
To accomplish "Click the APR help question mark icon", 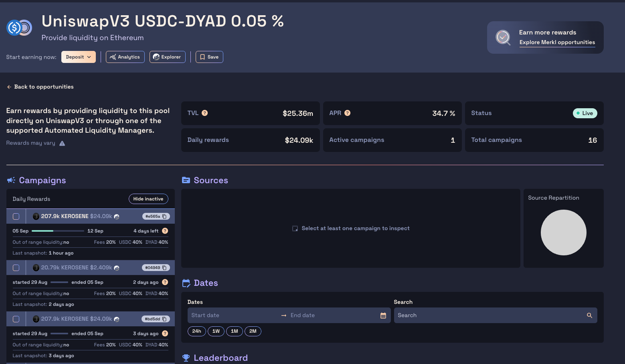I will point(347,113).
